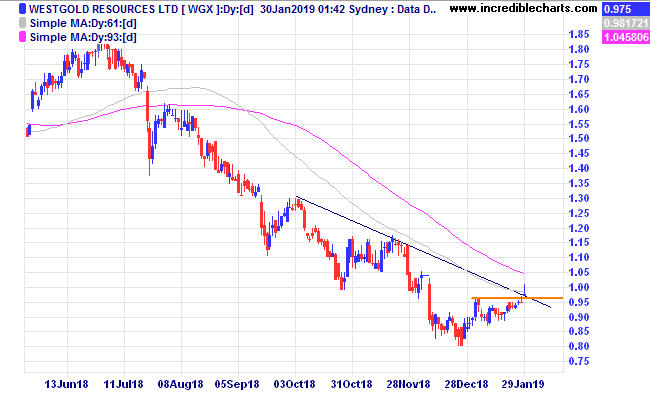Click the 29Jan19 date axis label

click(523, 384)
